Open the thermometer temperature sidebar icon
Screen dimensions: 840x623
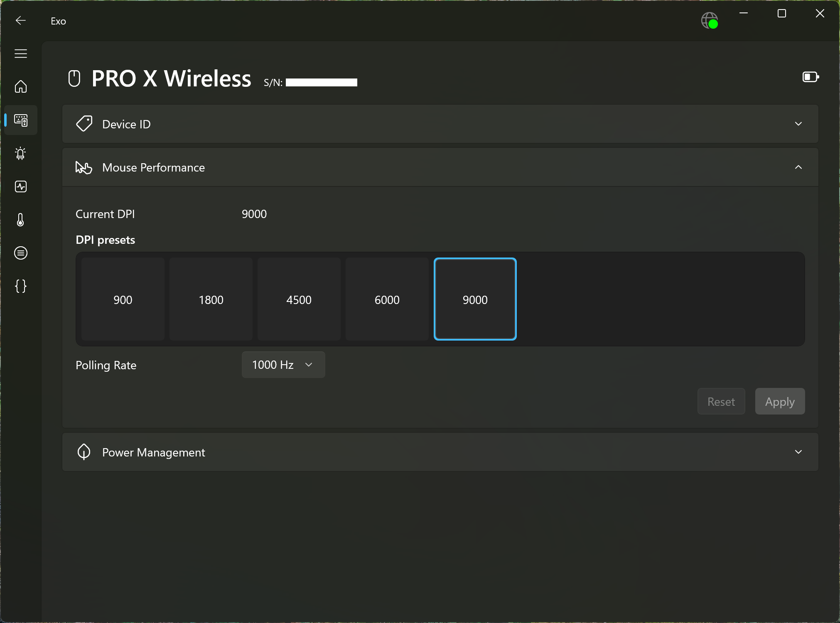[21, 220]
